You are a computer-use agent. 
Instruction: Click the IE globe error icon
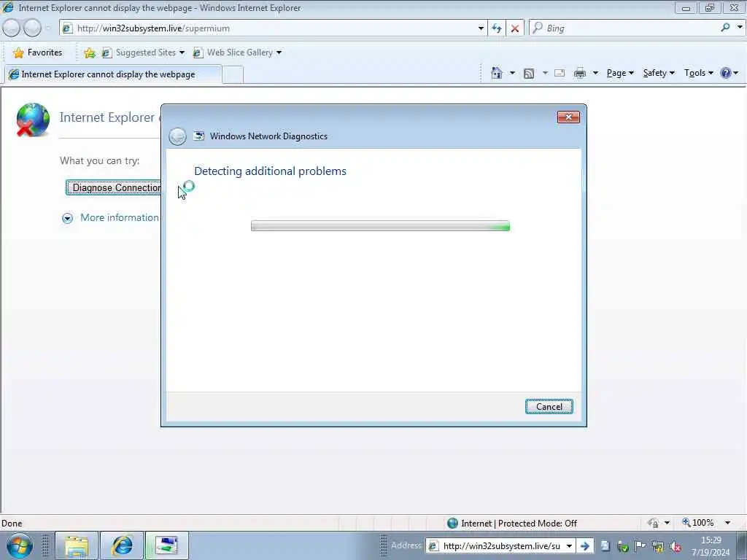coord(32,120)
